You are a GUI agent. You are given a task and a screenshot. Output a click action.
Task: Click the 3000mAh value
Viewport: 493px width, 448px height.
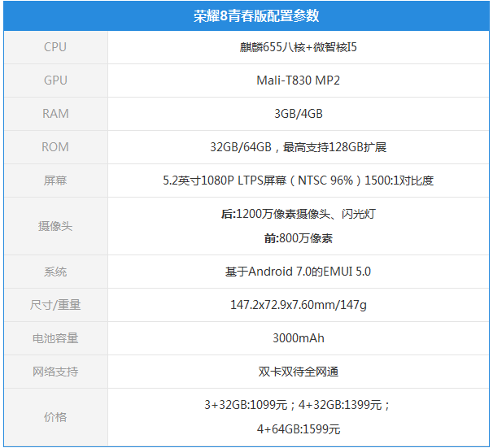pyautogui.click(x=298, y=338)
